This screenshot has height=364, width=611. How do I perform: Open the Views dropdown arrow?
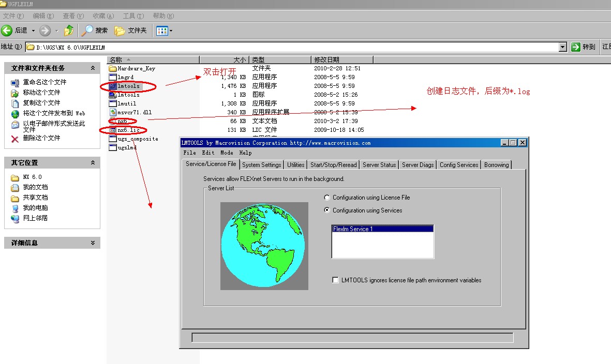click(x=171, y=31)
